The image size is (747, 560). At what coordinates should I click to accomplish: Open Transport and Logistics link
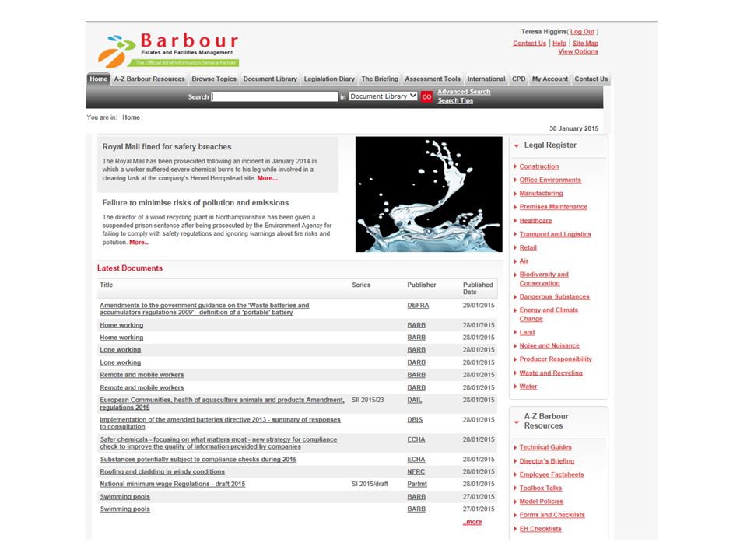click(x=555, y=234)
